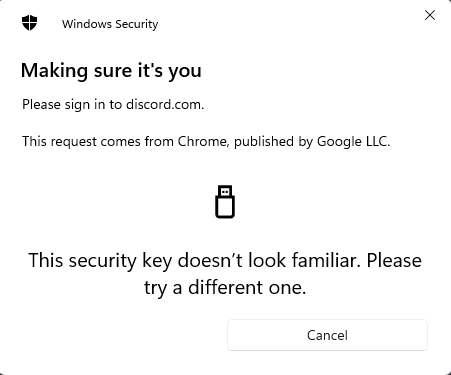451x375 pixels.
Task: Click the "try a different one." line
Action: [225, 287]
